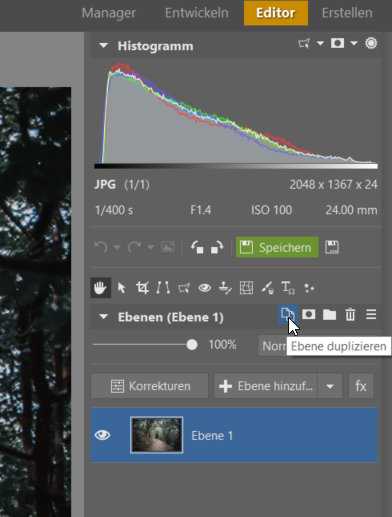Screen dimensions: 392x517
Task: Click the histogram mask icon
Action: (337, 43)
